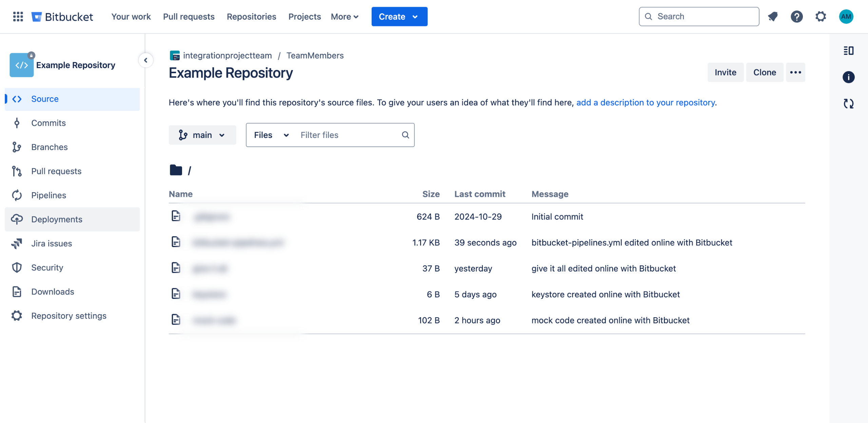Click the search magnifier in Filter files

[x=405, y=135]
